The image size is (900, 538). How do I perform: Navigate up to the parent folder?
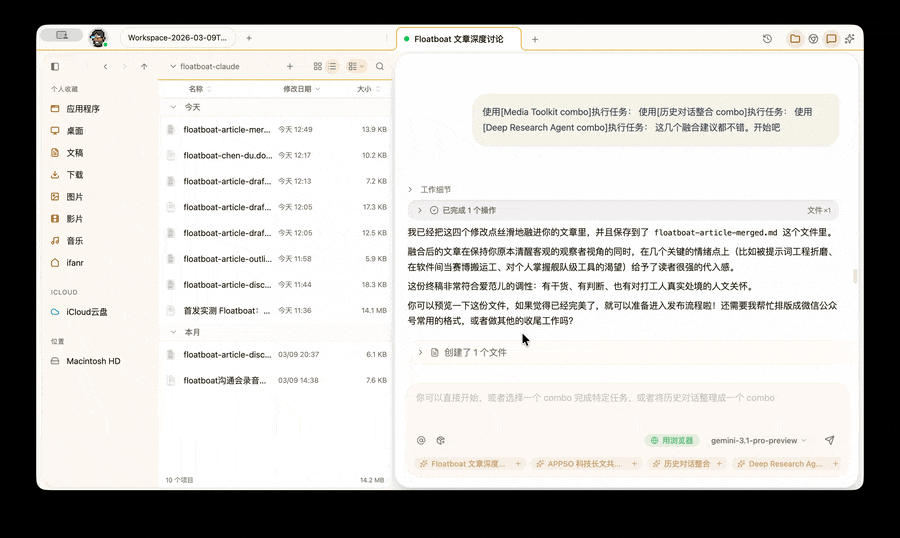pyautogui.click(x=144, y=67)
